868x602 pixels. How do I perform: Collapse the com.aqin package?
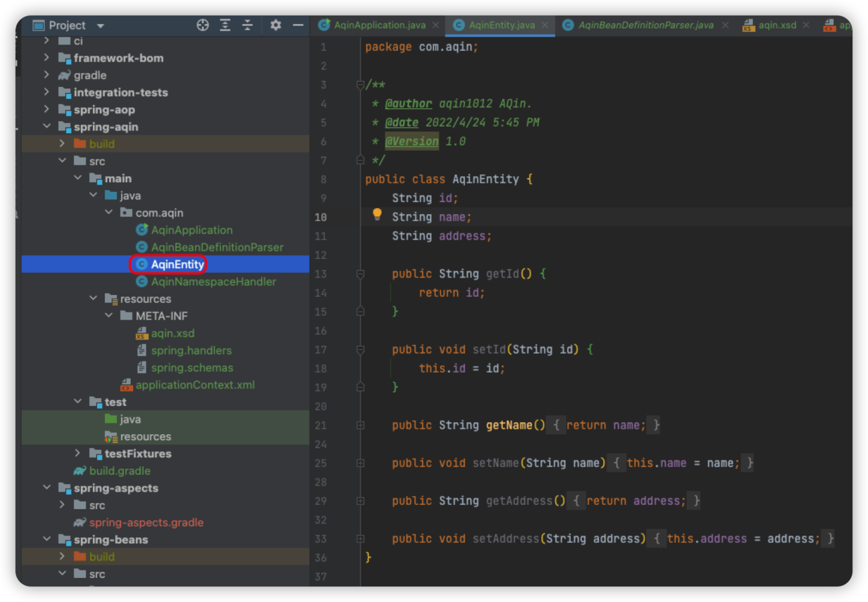pos(108,212)
